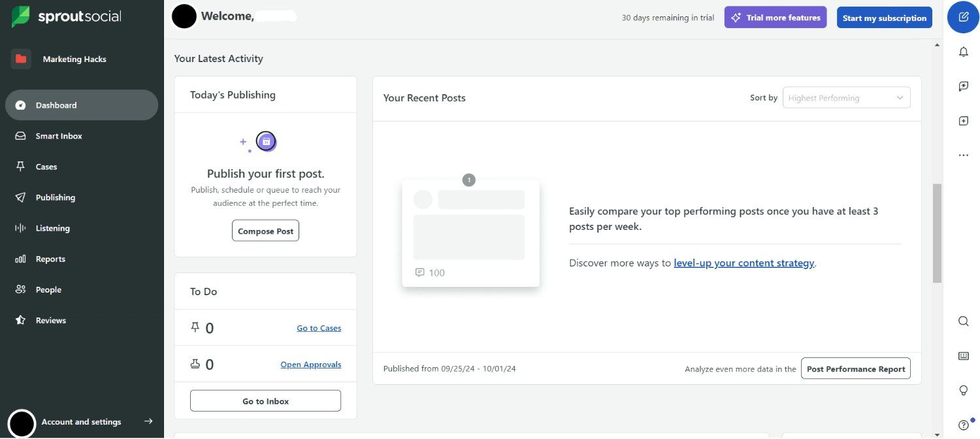The image size is (980, 439).
Task: Open Listening from the sidebar icon
Action: tap(20, 227)
